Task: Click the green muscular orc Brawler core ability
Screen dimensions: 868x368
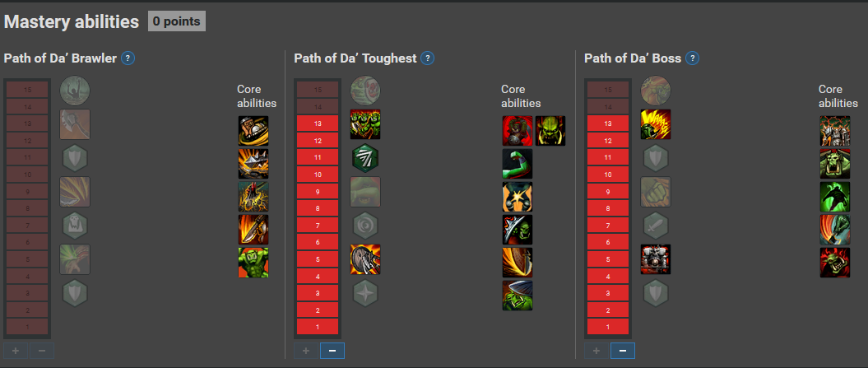Action: pos(253,262)
